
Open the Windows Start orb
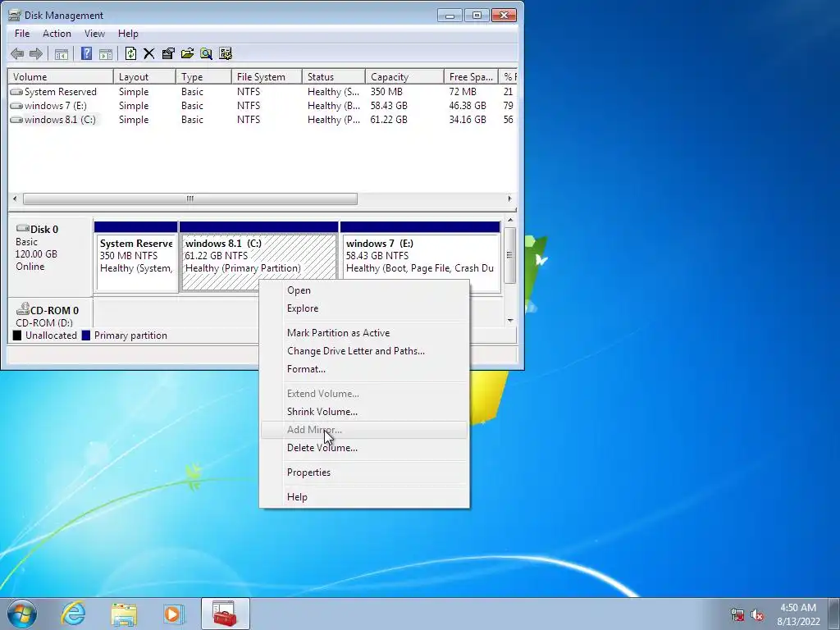22,614
